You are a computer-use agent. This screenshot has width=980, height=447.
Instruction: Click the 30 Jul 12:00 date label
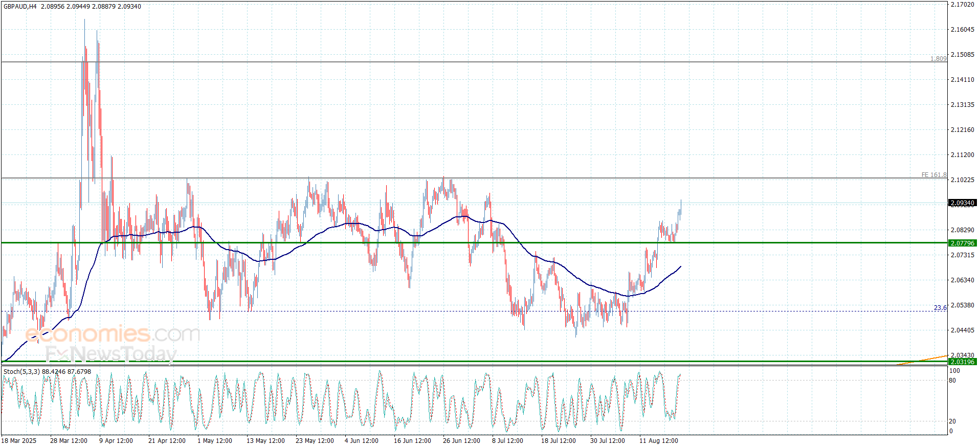tap(608, 441)
